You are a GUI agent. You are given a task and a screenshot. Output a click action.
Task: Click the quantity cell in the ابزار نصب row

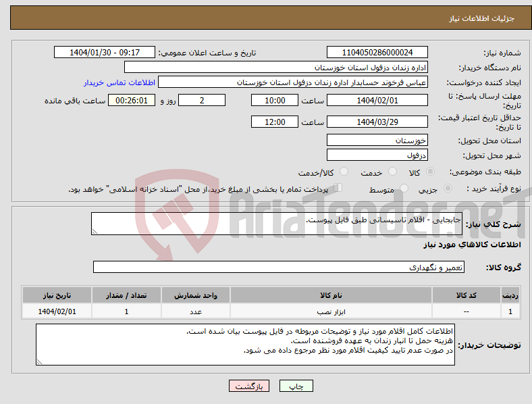[126, 311]
